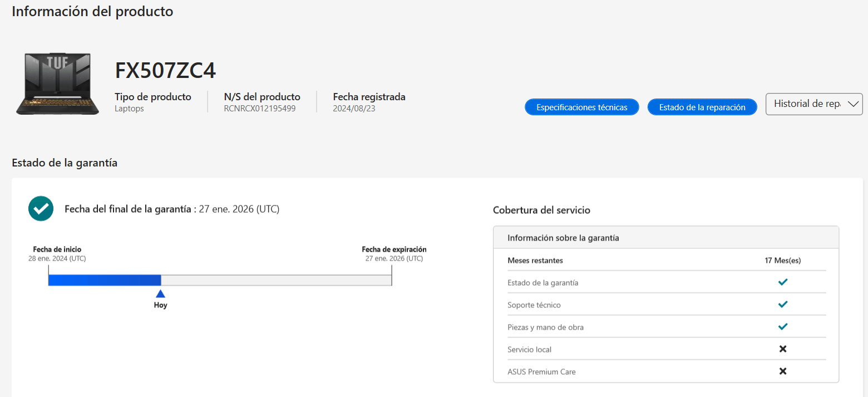Viewport: 868px width, 397px height.
Task: Click Información sobre la garantía header
Action: click(x=563, y=238)
